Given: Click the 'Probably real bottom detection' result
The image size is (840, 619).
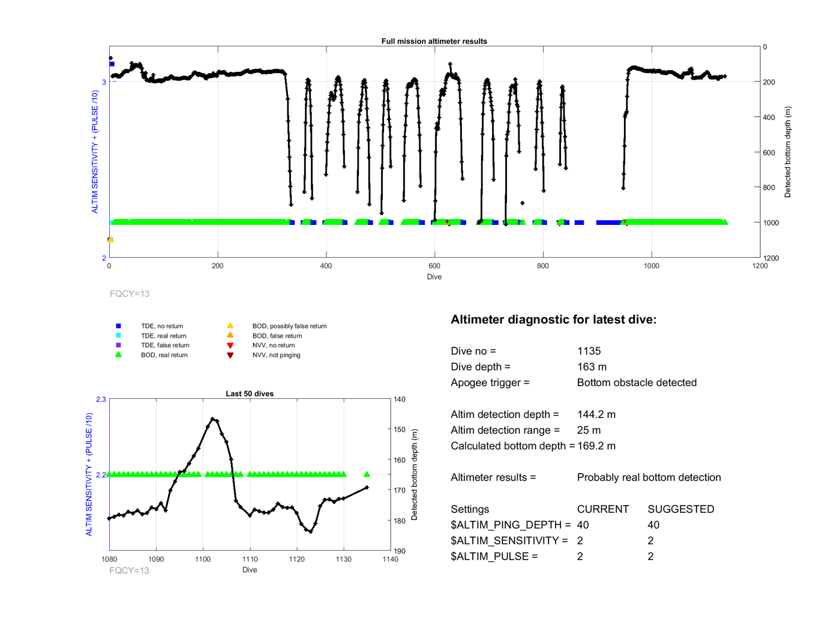Looking at the screenshot, I should [649, 477].
